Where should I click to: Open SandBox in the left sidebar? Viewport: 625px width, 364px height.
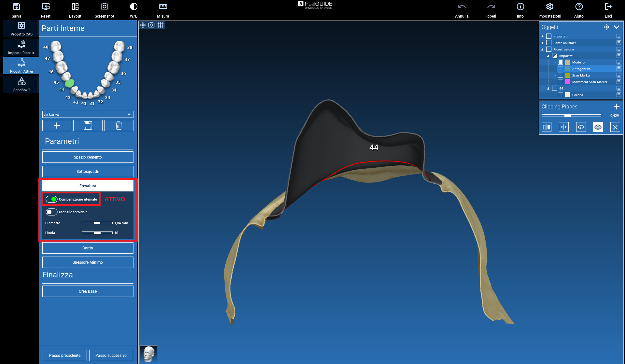coord(21,84)
